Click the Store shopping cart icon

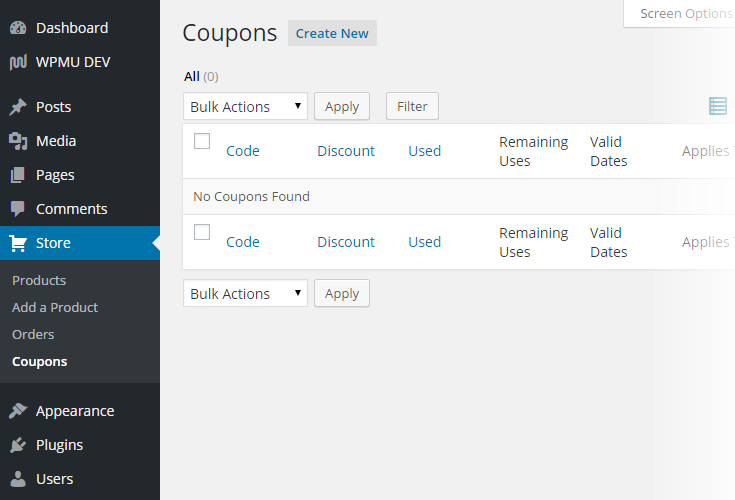pyautogui.click(x=18, y=243)
